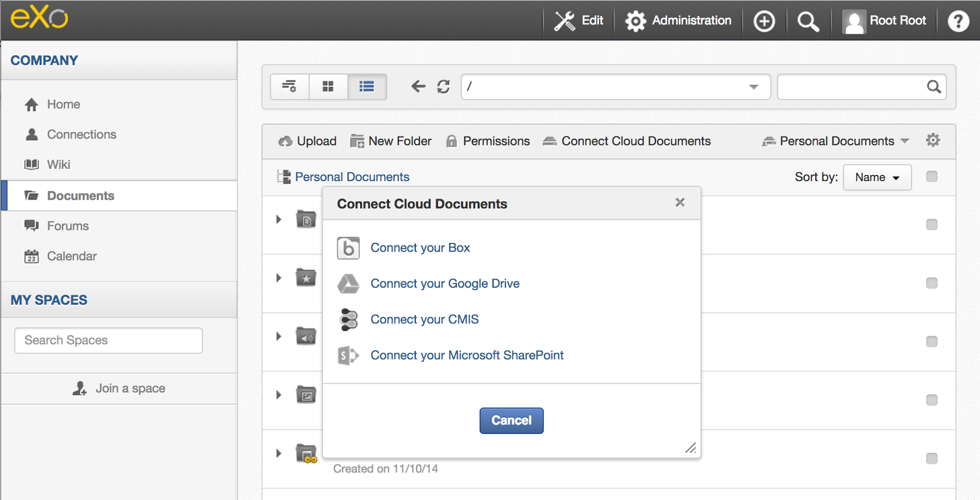
Task: Expand the music folder arrow
Action: point(279,336)
